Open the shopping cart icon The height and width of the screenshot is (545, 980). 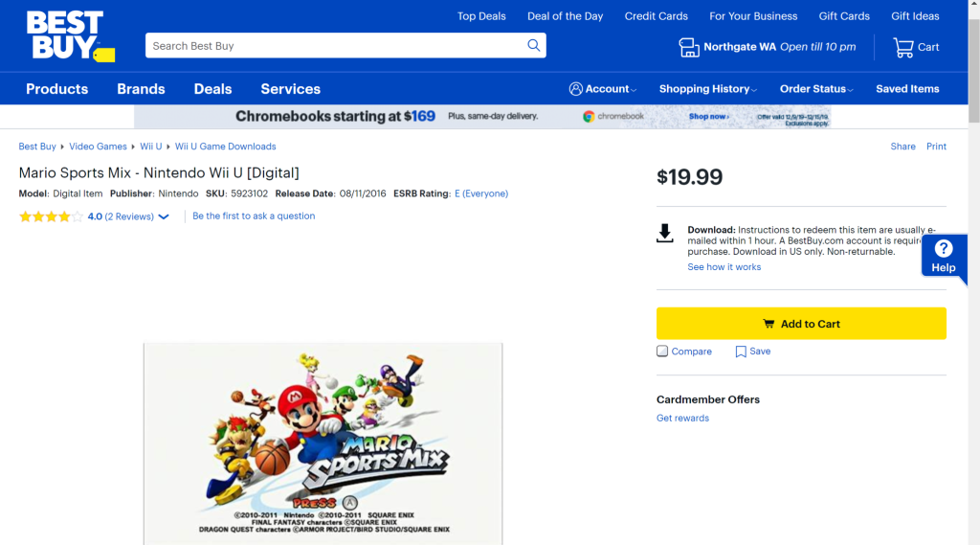click(902, 47)
